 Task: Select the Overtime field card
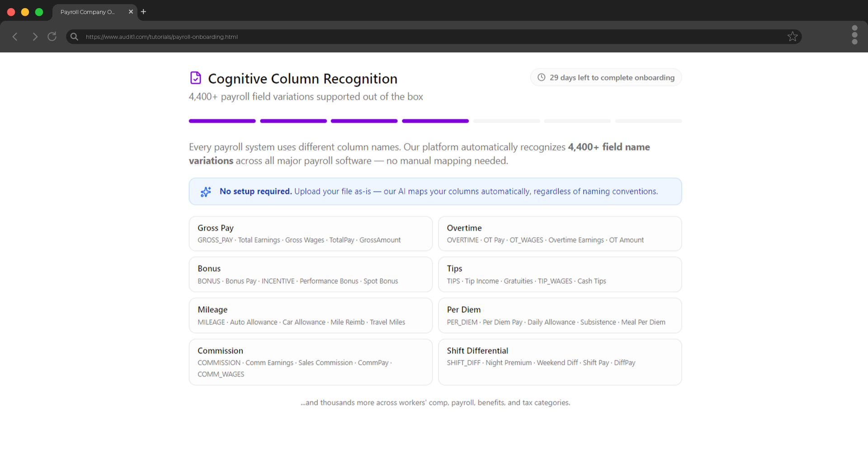click(560, 233)
